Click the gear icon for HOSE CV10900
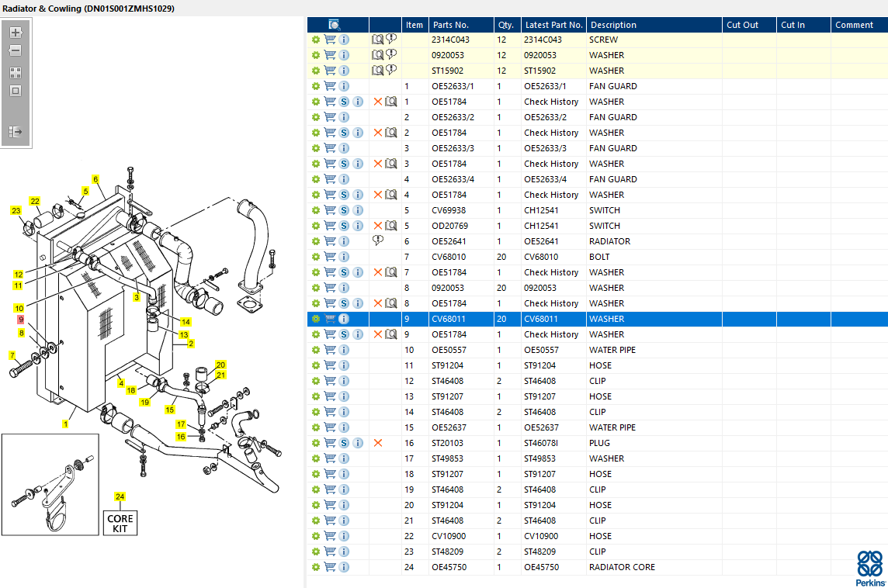This screenshot has width=888, height=588. [315, 537]
